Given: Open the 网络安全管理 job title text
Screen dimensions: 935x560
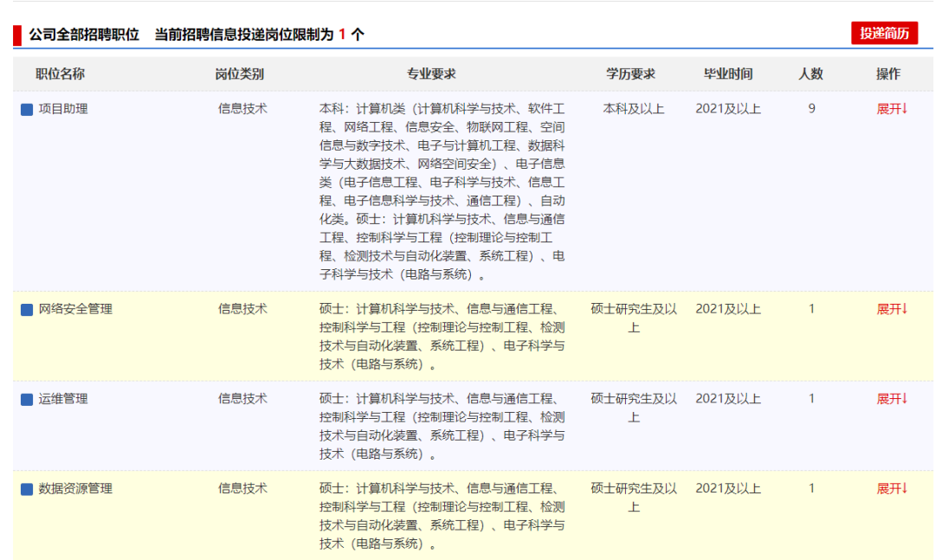Looking at the screenshot, I should click(75, 309).
